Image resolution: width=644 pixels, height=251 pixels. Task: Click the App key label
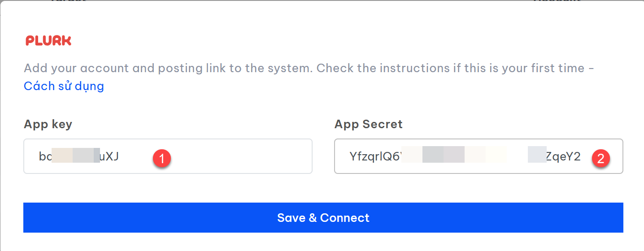pyautogui.click(x=48, y=125)
